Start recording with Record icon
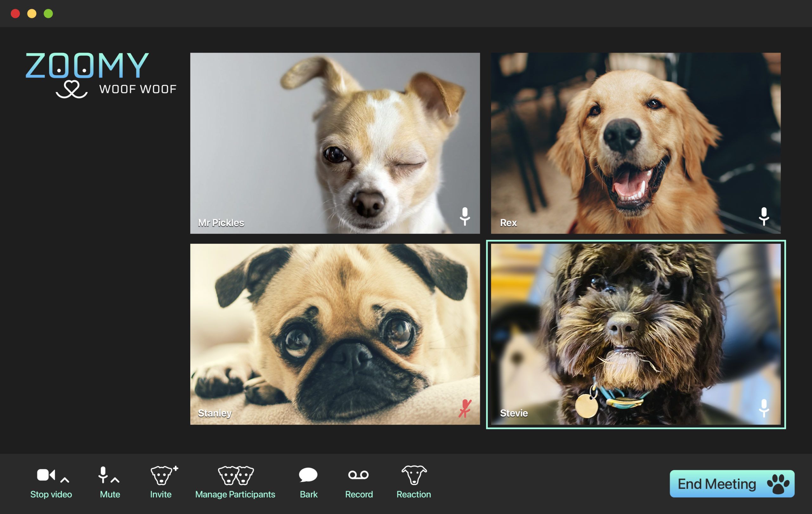 [x=358, y=475]
